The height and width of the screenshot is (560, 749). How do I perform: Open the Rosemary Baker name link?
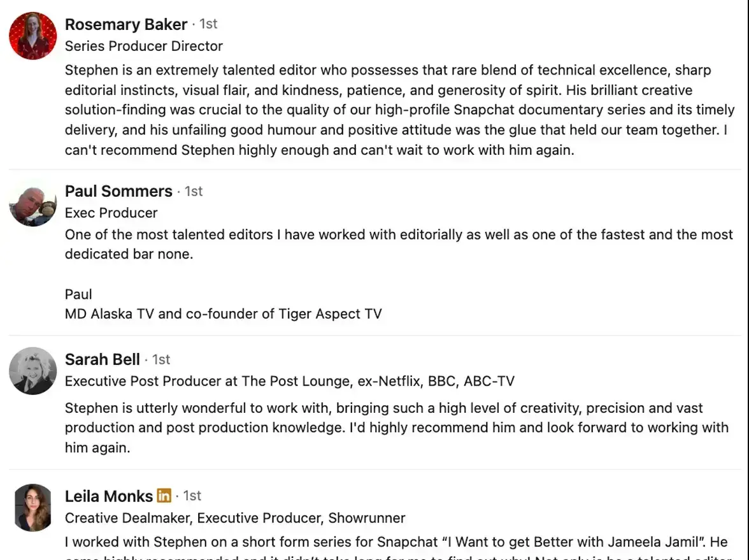pyautogui.click(x=126, y=24)
